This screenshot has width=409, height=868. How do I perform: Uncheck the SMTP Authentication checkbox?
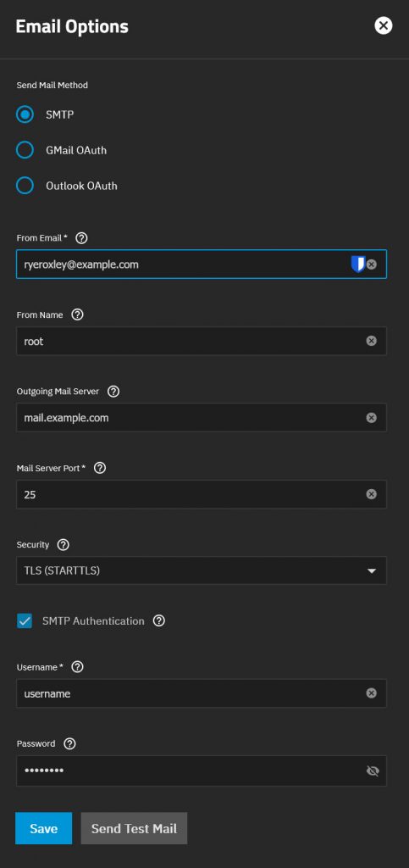click(25, 621)
